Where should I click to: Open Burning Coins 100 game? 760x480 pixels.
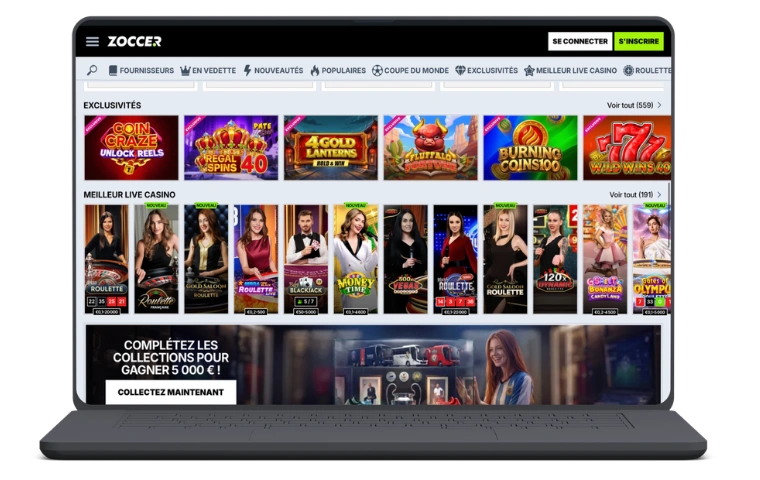pos(530,147)
